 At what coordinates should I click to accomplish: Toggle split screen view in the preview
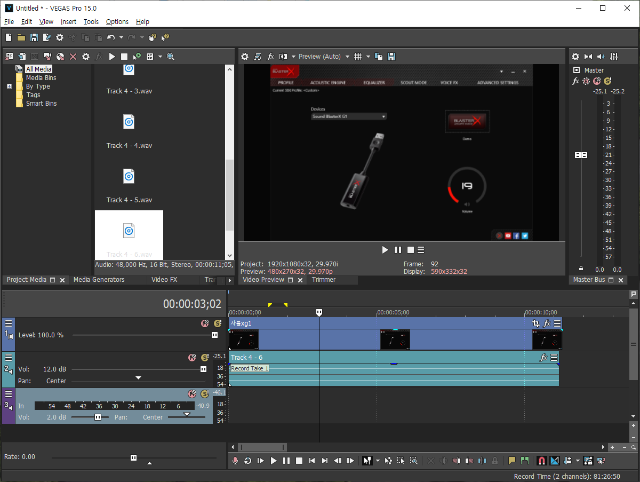click(x=283, y=57)
